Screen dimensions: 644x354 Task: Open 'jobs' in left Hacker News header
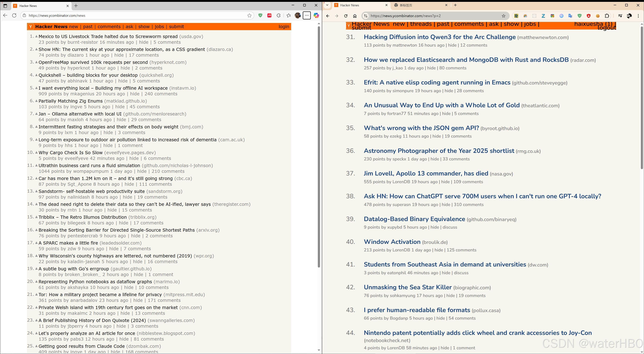coord(159,26)
